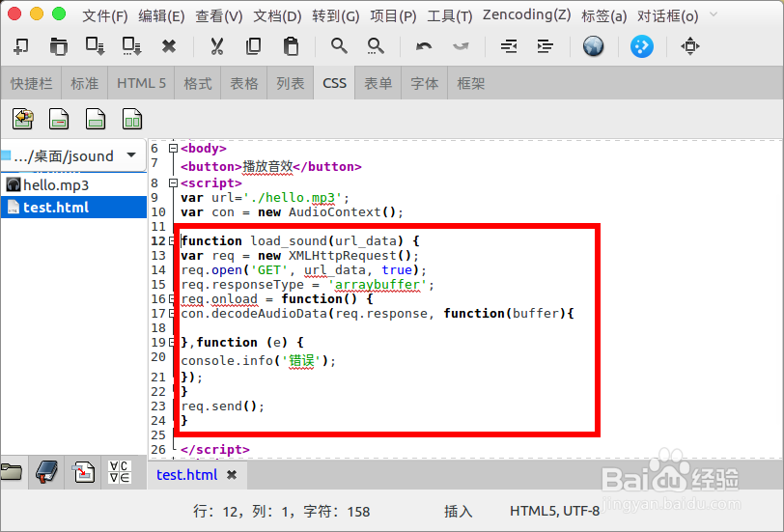784x532 pixels.
Task: Open the 对话框(o) menu
Action: coord(668,16)
